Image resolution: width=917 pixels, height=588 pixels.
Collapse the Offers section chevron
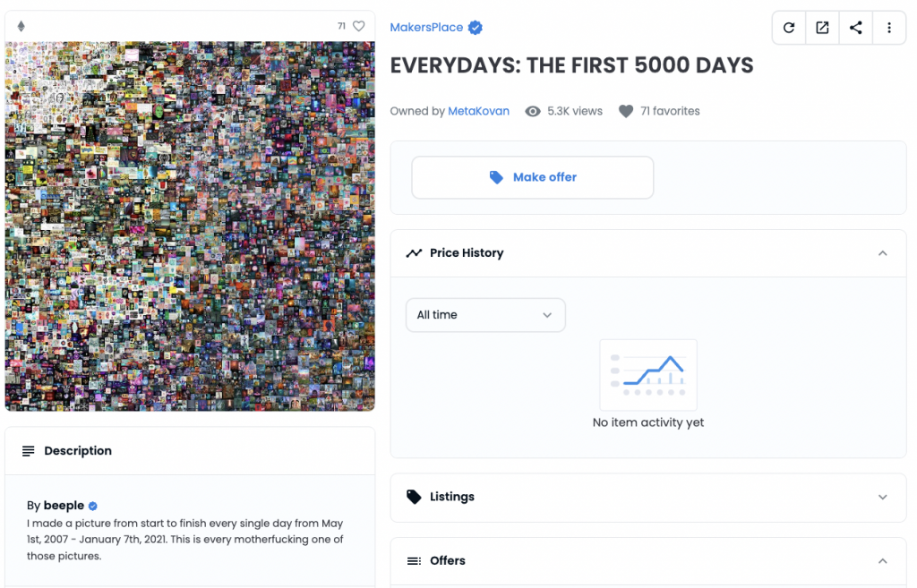(x=882, y=561)
